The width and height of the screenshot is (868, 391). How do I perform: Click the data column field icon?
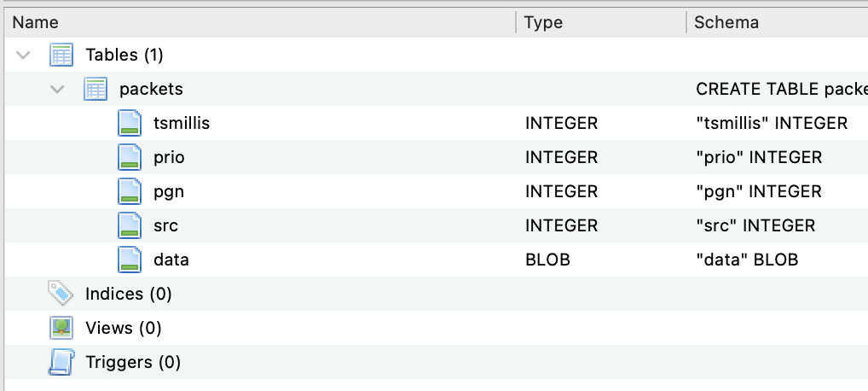tap(130, 260)
